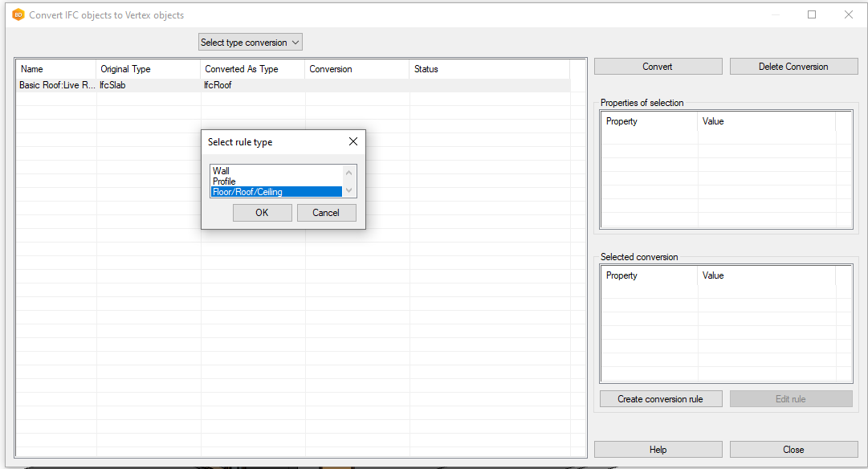This screenshot has height=469, width=868.
Task: Open the Select type conversion dropdown
Action: 251,43
